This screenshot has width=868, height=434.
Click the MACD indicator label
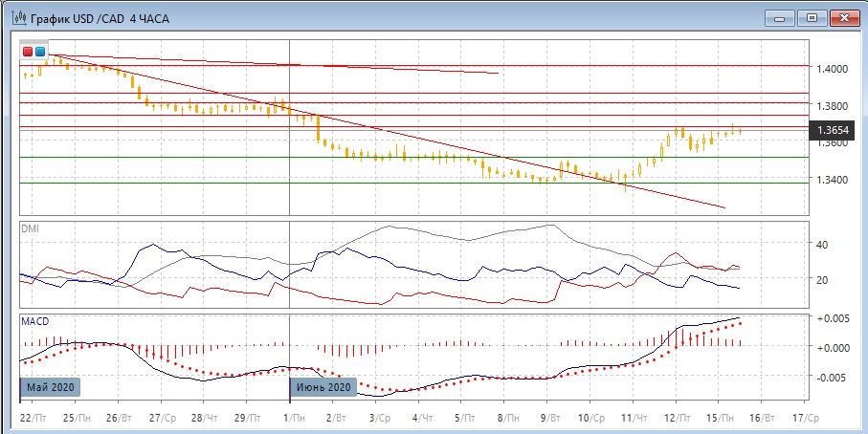pyautogui.click(x=35, y=321)
